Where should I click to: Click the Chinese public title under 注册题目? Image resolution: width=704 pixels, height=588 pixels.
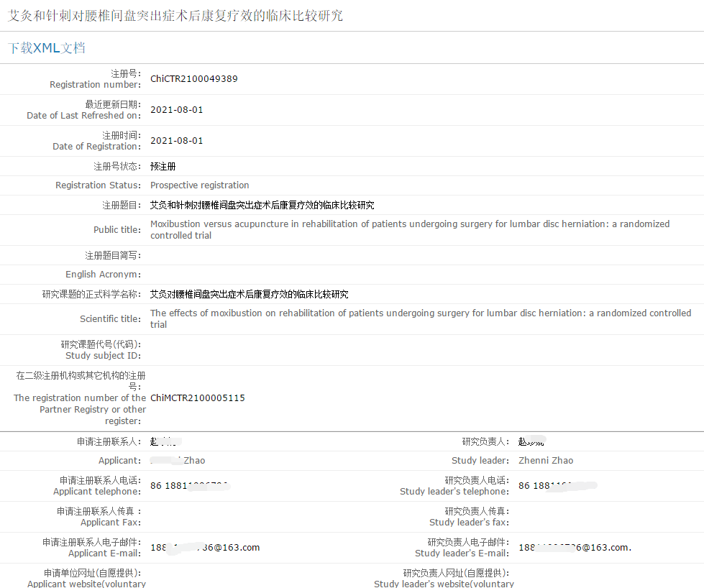tap(262, 206)
